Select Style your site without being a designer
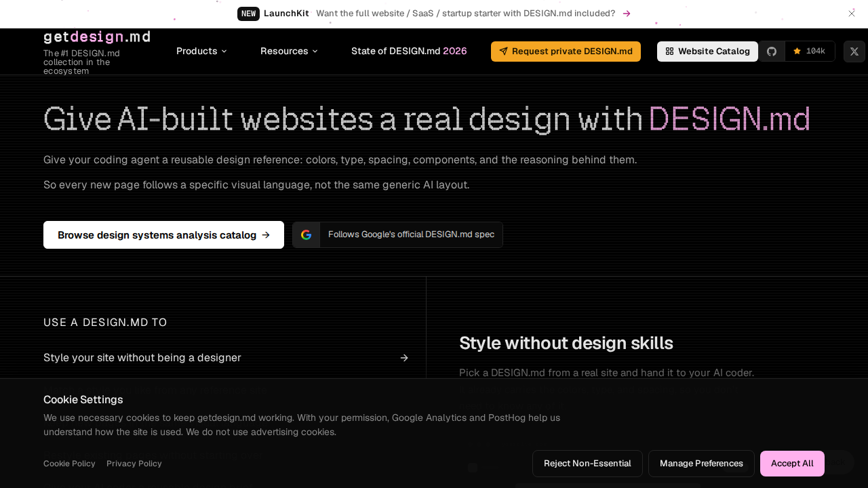 [226, 358]
